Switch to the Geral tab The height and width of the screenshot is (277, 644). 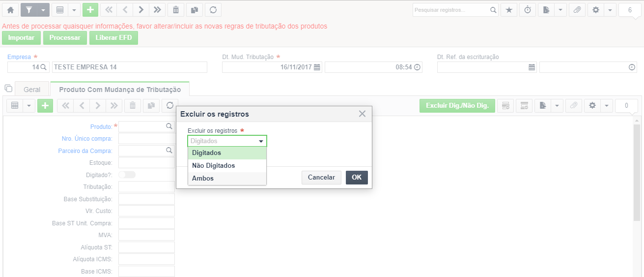point(32,90)
